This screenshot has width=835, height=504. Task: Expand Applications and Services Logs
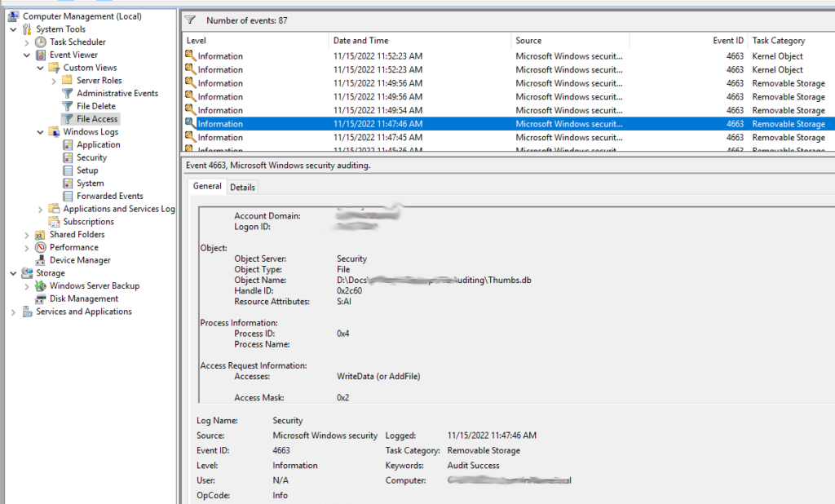40,208
